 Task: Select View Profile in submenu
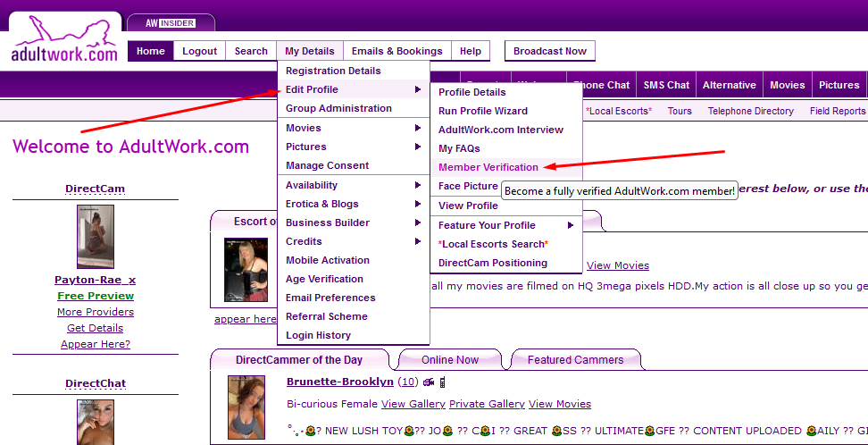tap(506, 206)
